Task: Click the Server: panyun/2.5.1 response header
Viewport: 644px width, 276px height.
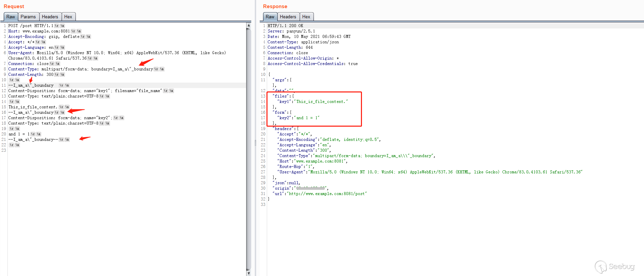Action: pos(291,31)
